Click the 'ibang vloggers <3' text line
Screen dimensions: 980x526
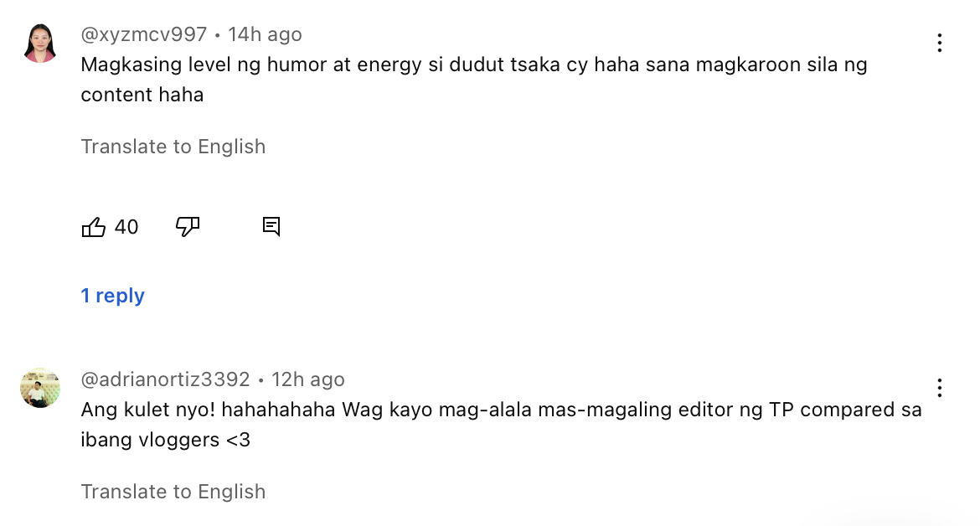pyautogui.click(x=166, y=440)
